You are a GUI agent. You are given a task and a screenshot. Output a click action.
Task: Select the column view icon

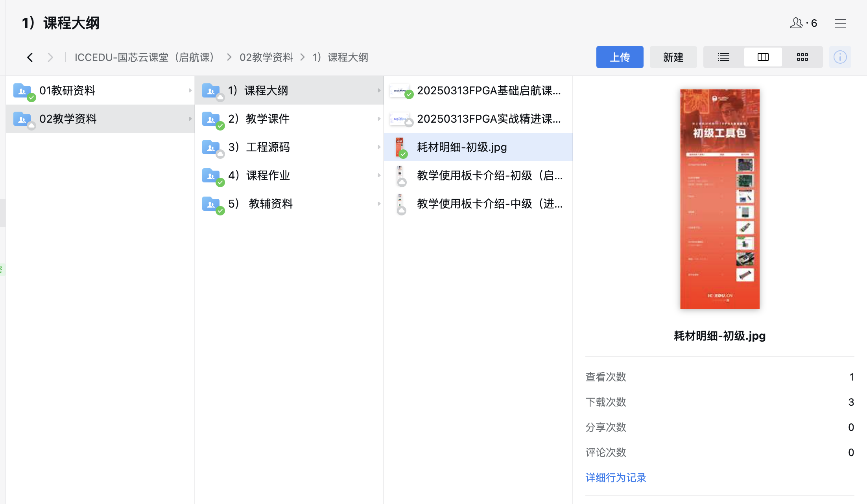tap(762, 57)
